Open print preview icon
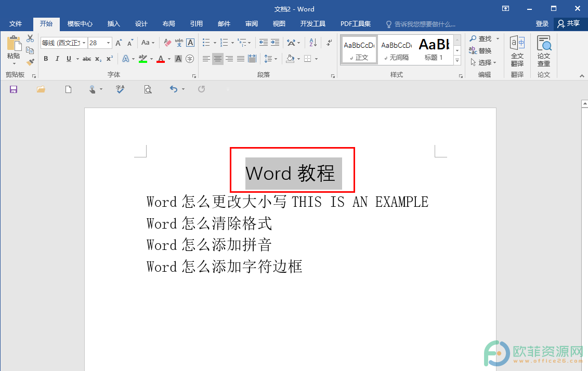588x371 pixels. click(x=148, y=89)
